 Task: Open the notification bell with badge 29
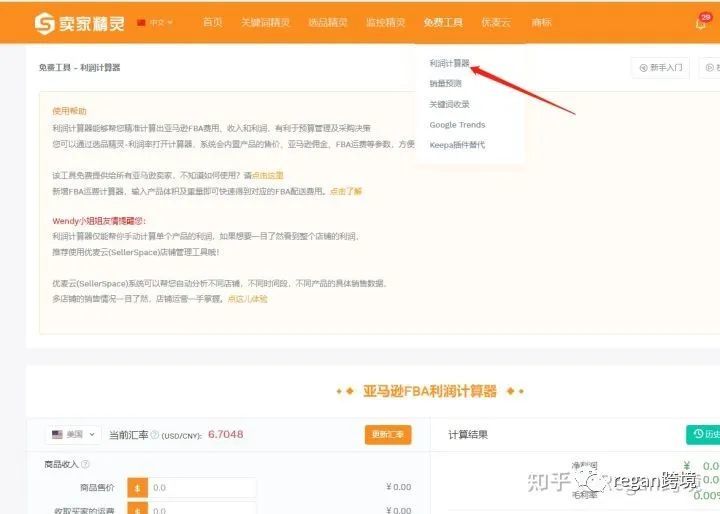pyautogui.click(x=701, y=23)
